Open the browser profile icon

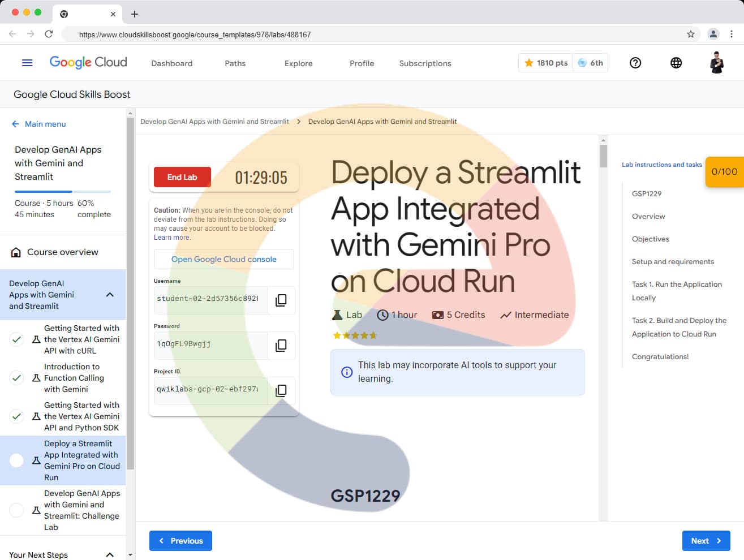coord(713,34)
